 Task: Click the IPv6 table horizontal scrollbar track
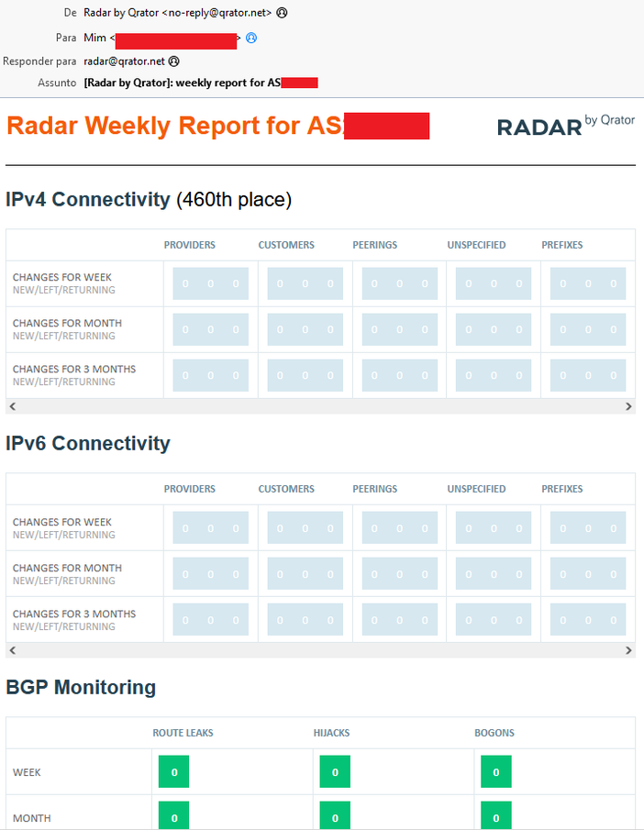click(320, 650)
